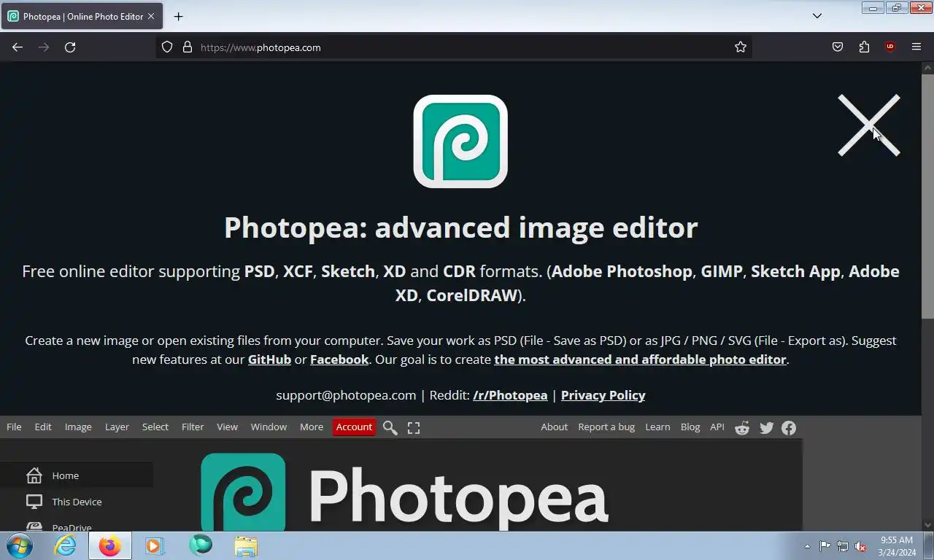Screen dimensions: 934x560
Task: Open the Firefox extensions puzzle icon
Action: 864,47
